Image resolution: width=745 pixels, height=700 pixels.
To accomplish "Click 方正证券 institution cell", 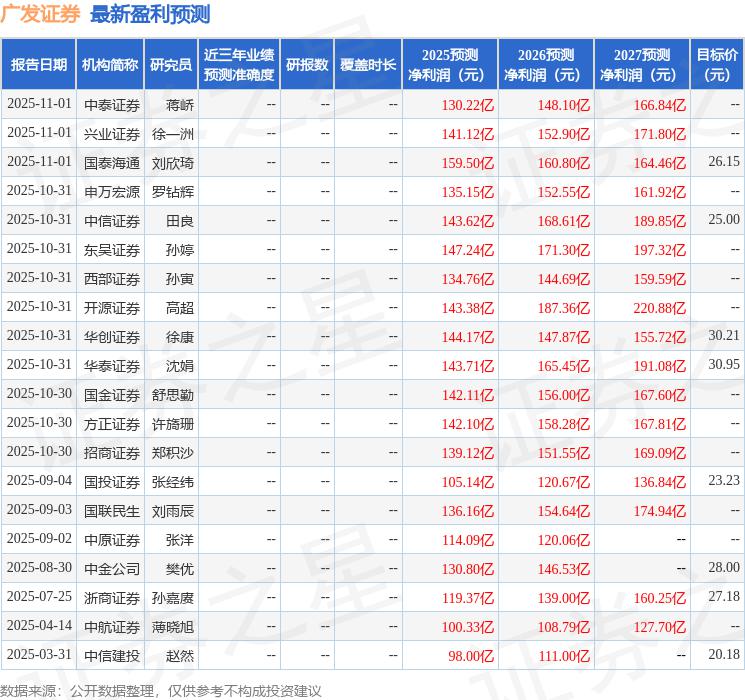I will point(112,424).
